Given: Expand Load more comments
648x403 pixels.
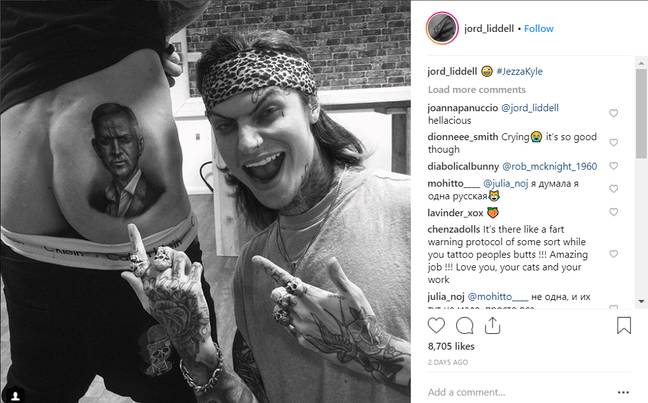Looking at the screenshot, I should click(476, 90).
